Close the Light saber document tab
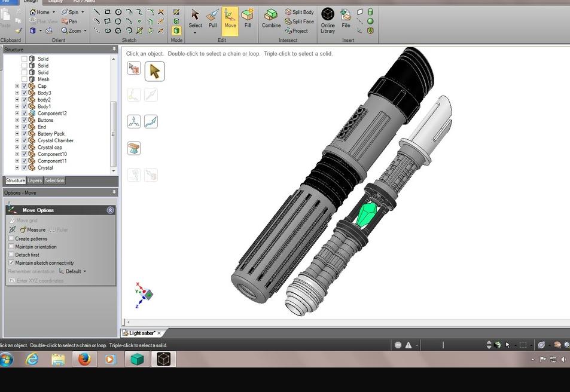570x392 pixels. click(159, 333)
